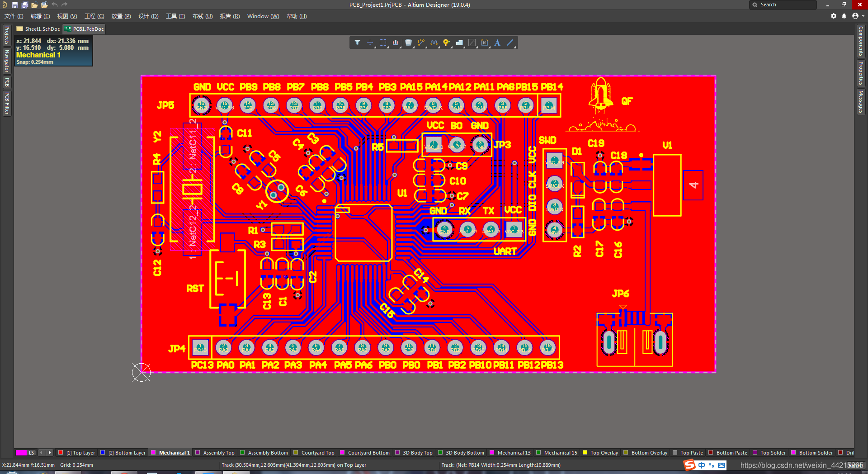Select the place line tool
Viewport: 868px width, 474px height.
[x=510, y=43]
